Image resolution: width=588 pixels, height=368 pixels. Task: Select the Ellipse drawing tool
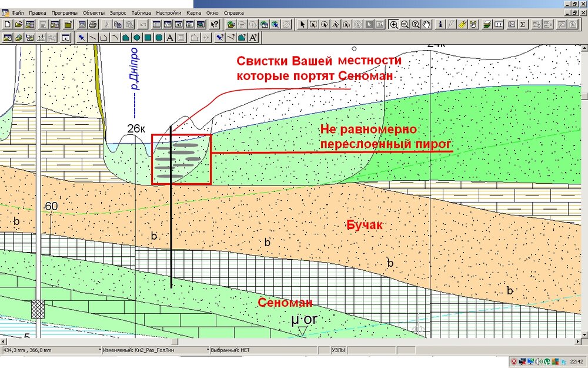coord(137,38)
